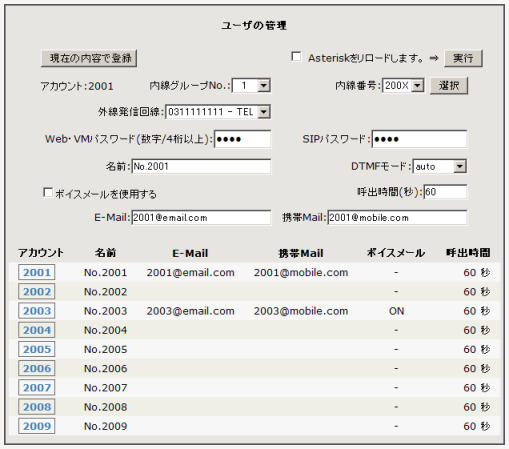Open the 内線番号 200X dropdown
Image resolution: width=509 pixels, height=449 pixels.
(x=403, y=86)
